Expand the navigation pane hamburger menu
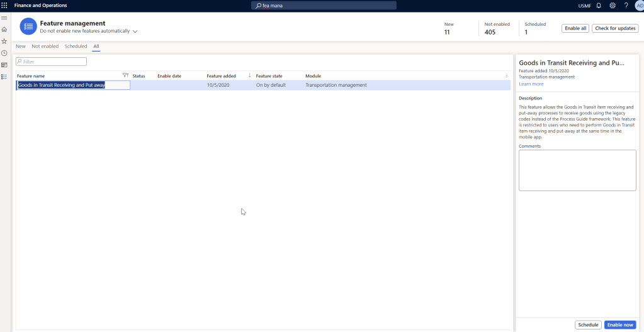 click(x=4, y=18)
